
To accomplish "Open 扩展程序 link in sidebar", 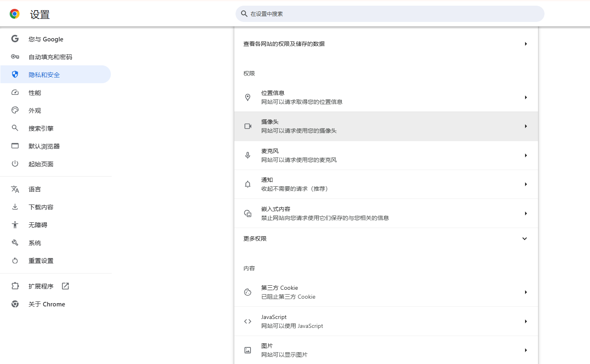I will tap(56, 286).
